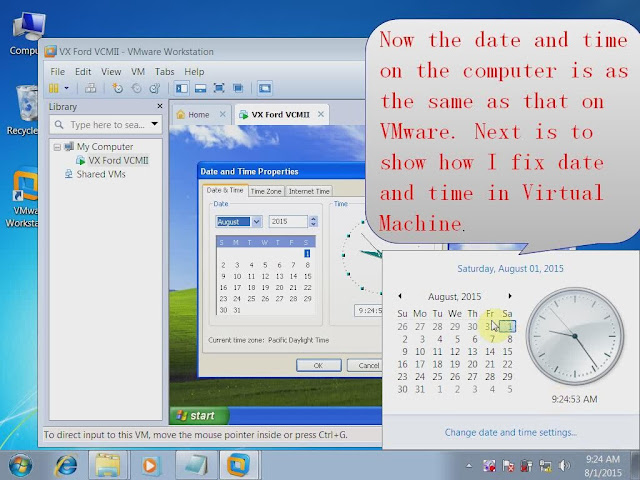Click the network tray icon with warning

(545, 465)
